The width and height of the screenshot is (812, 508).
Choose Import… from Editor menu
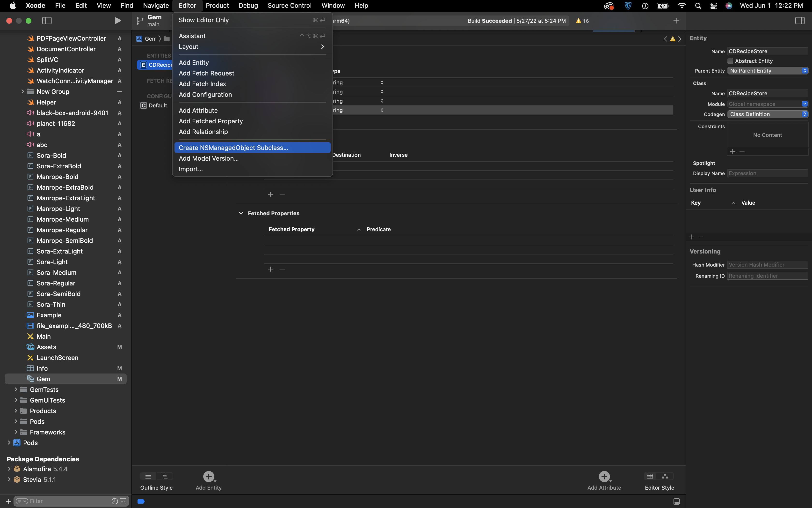tap(252, 169)
